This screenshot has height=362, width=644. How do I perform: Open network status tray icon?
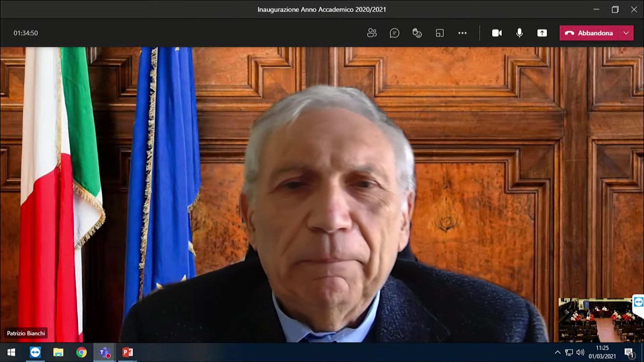(569, 352)
